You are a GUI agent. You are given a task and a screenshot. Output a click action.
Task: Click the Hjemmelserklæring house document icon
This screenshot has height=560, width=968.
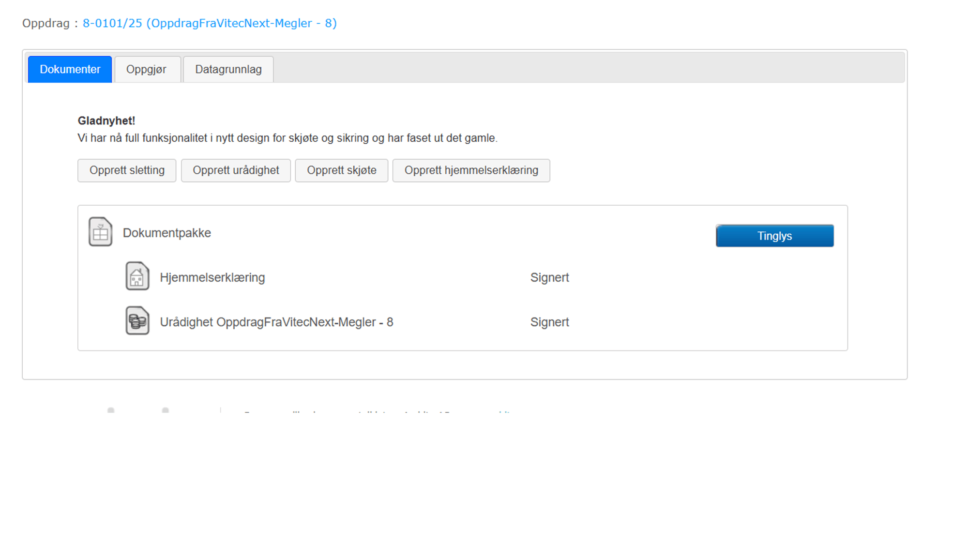[137, 276]
